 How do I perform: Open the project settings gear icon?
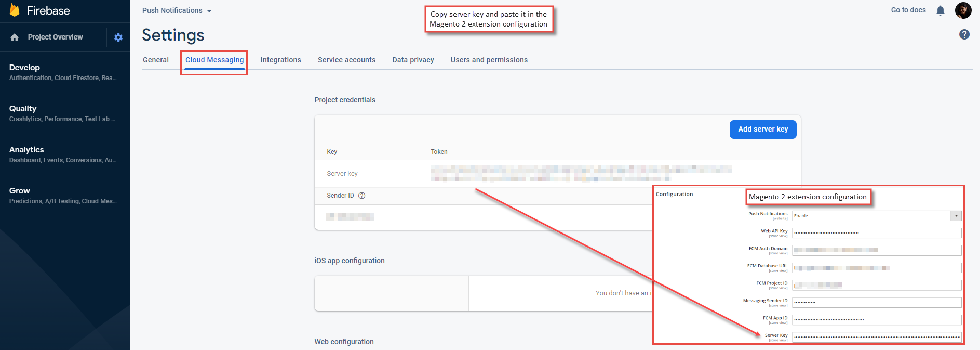[x=118, y=37]
